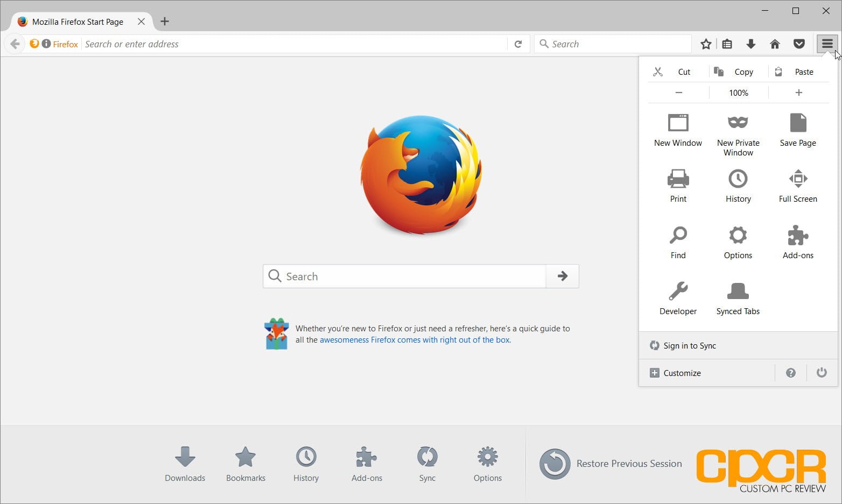This screenshot has width=842, height=504.
Task: Show site information icon
Action: 46,44
